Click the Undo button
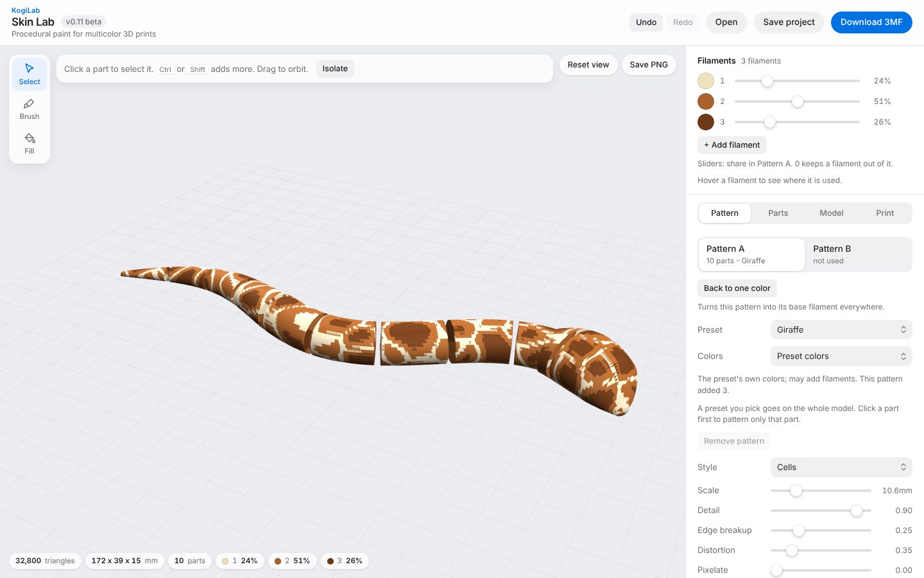 (646, 22)
